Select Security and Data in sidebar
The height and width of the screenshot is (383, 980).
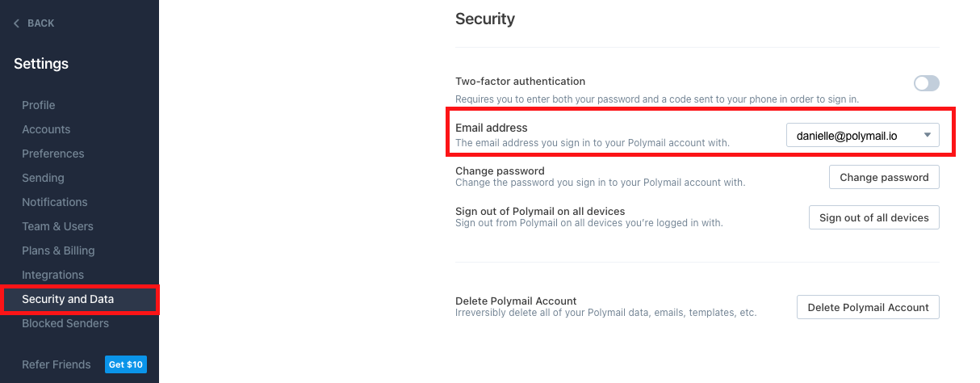click(68, 299)
